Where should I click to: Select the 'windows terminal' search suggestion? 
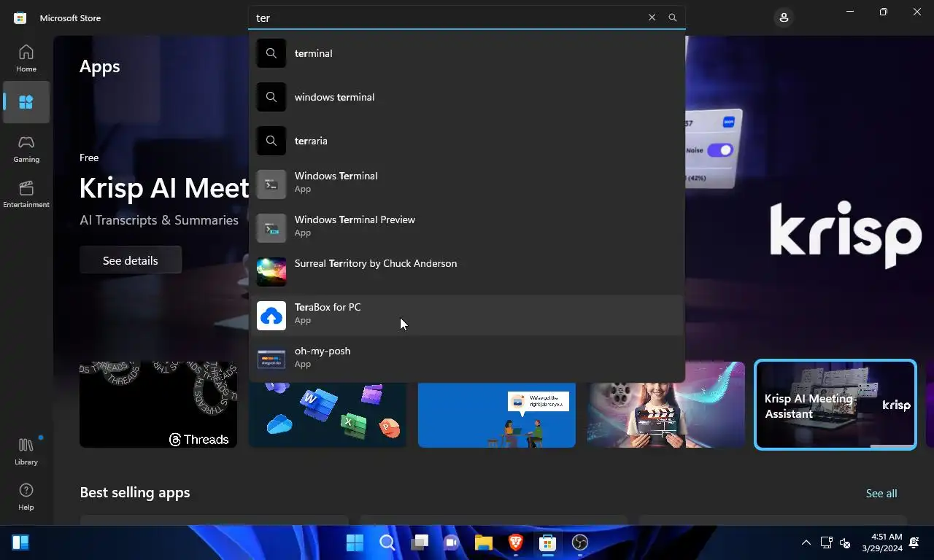[466, 97]
